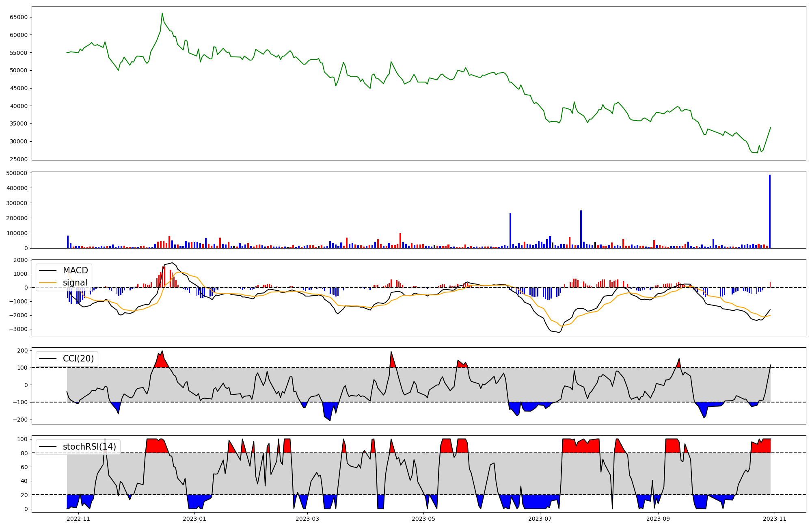Image resolution: width=812 pixels, height=528 pixels.
Task: Click the MACD legend label
Action: click(x=75, y=270)
